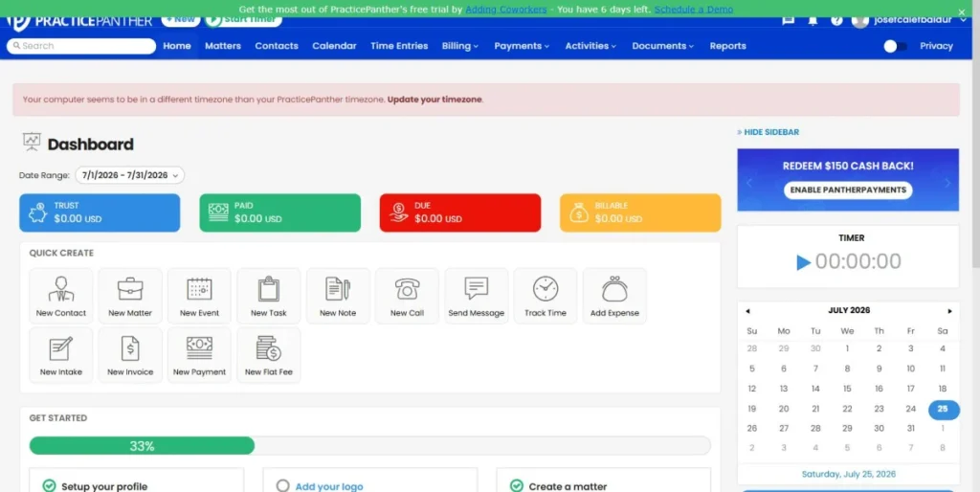Select July 31 in the calendar
The image size is (980, 492).
coord(911,429)
